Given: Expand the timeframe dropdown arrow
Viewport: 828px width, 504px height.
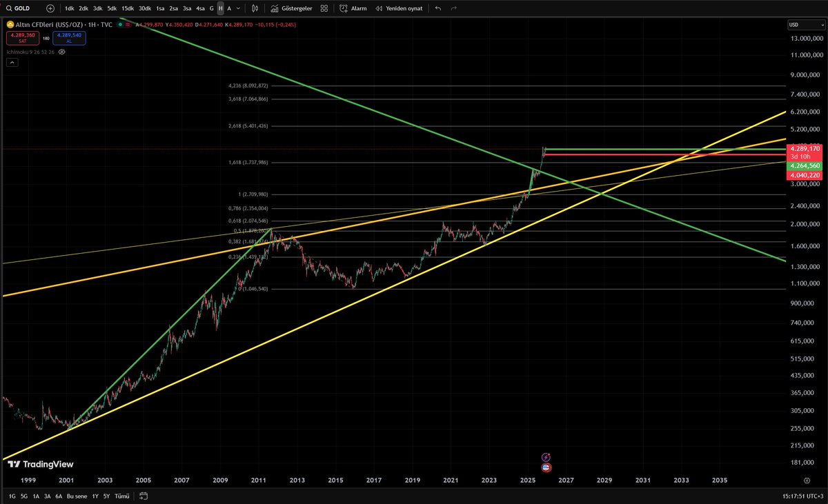Looking at the screenshot, I should tap(239, 9).
